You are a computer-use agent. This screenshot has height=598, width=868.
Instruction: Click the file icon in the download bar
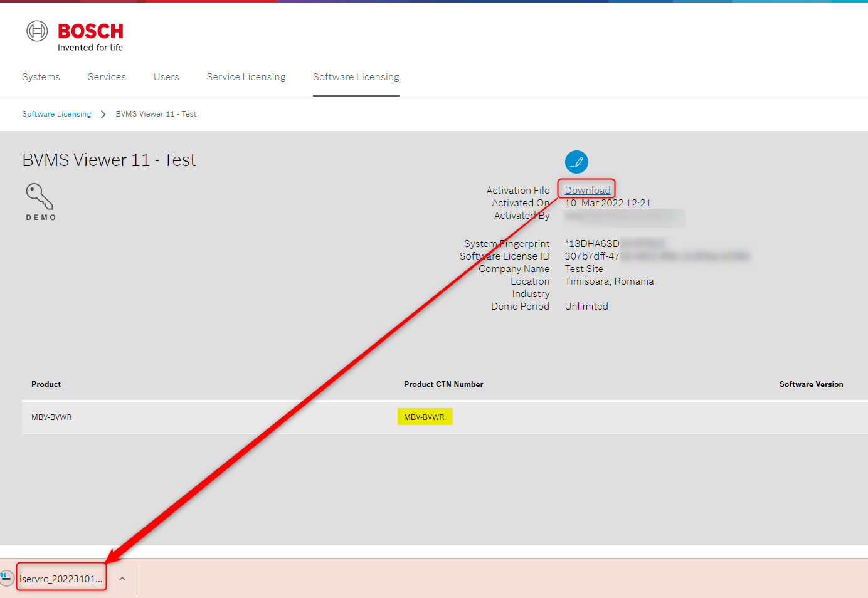[6, 578]
